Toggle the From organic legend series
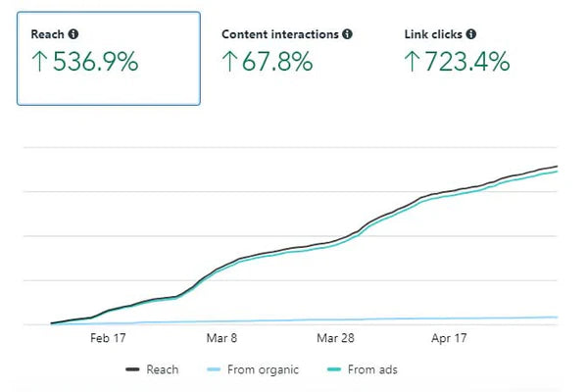This screenshot has width=588, height=392. click(263, 369)
